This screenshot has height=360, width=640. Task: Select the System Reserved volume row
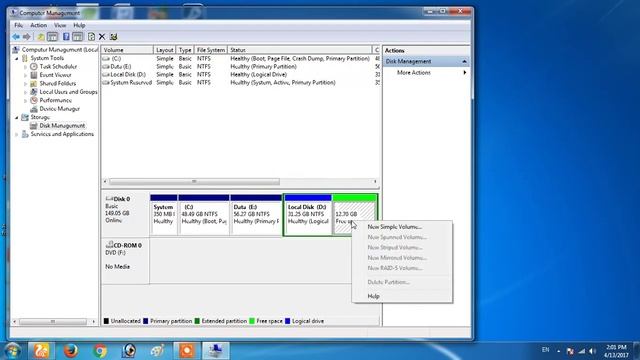click(241, 82)
